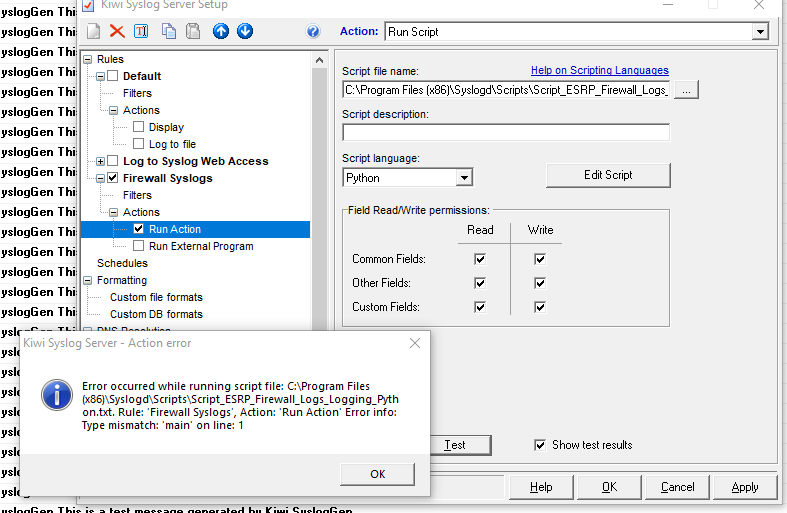Uncheck Common Fields Read permission
The height and width of the screenshot is (513, 787).
[x=480, y=259]
